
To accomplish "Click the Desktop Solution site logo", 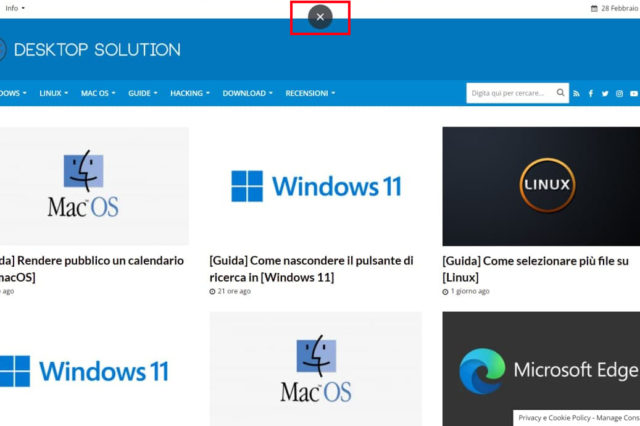I will pyautogui.click(x=90, y=50).
